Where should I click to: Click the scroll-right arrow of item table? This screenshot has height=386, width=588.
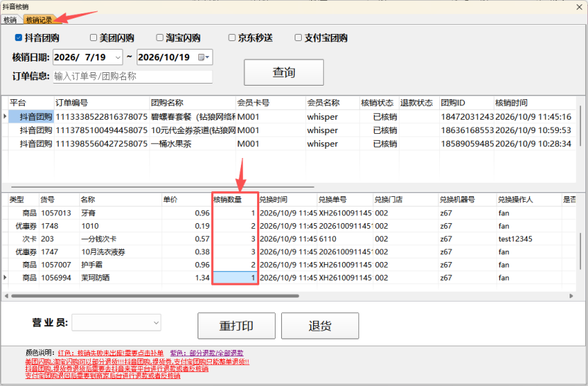(571, 296)
